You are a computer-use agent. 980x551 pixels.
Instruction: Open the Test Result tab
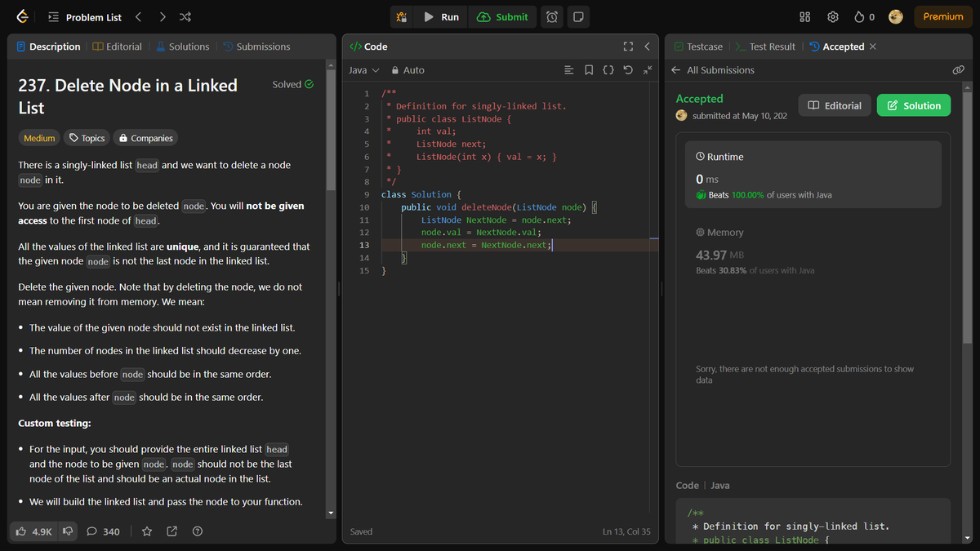click(x=765, y=47)
